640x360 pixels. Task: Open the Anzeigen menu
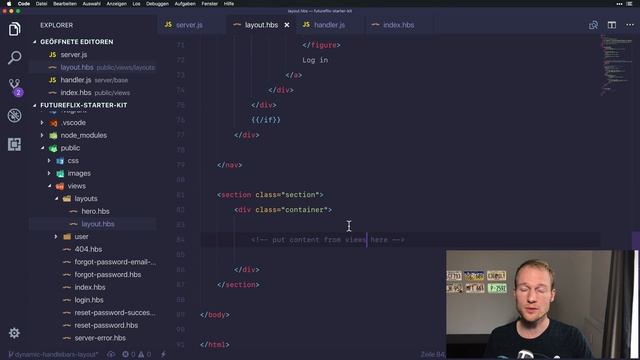(x=117, y=4)
